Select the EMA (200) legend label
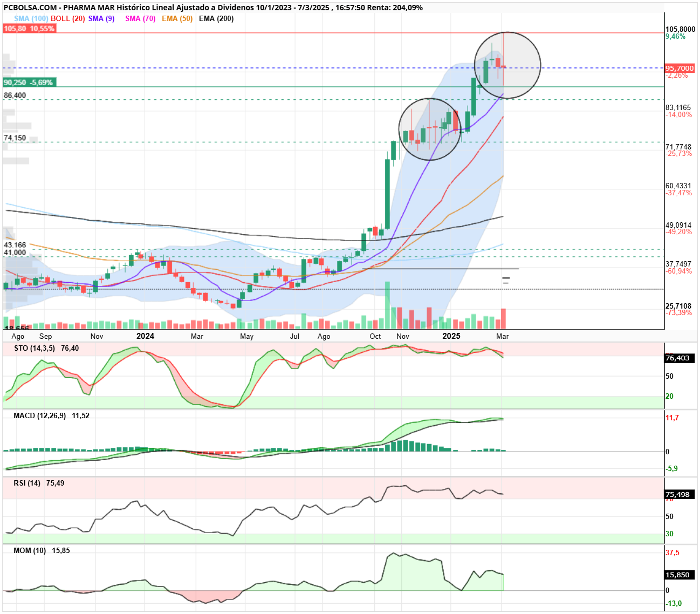 coord(216,18)
